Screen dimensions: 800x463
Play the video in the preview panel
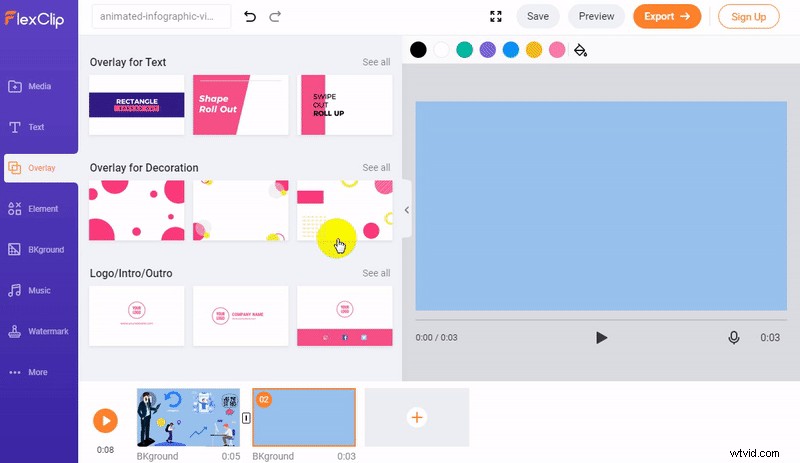click(x=601, y=338)
